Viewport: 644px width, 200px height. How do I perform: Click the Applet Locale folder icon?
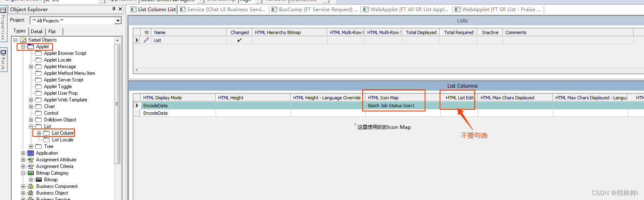(x=39, y=60)
